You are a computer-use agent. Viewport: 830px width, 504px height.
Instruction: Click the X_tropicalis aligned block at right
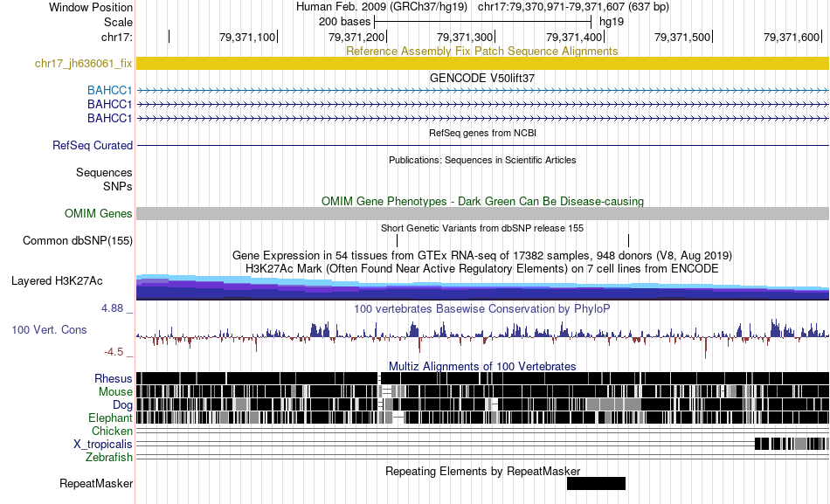[x=792, y=444]
